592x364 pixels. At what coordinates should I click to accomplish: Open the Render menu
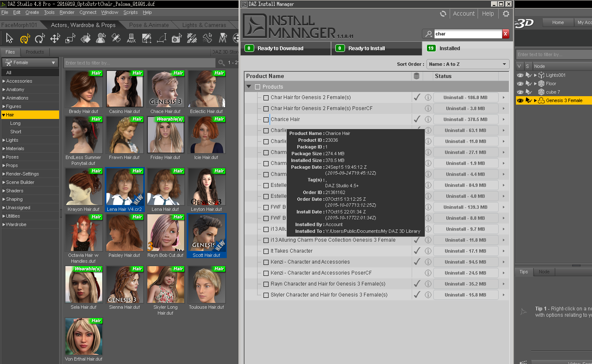pos(67,13)
